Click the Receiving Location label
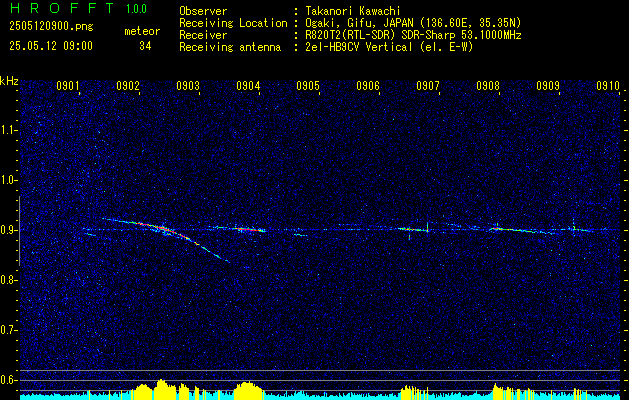This screenshot has height=400, width=629. [x=233, y=23]
